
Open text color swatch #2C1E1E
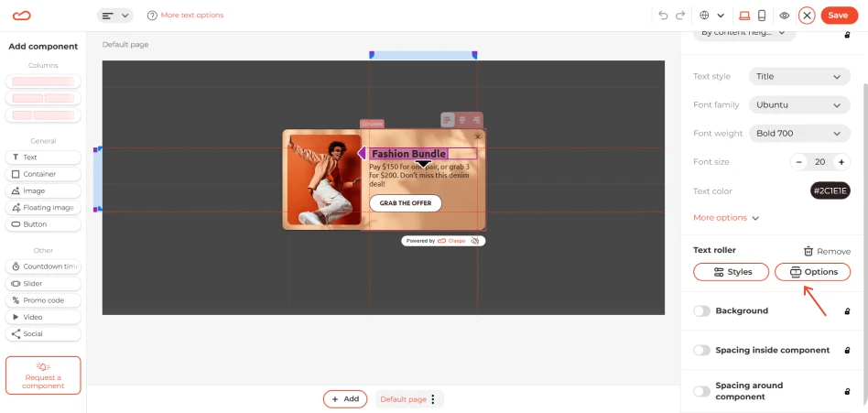click(830, 191)
